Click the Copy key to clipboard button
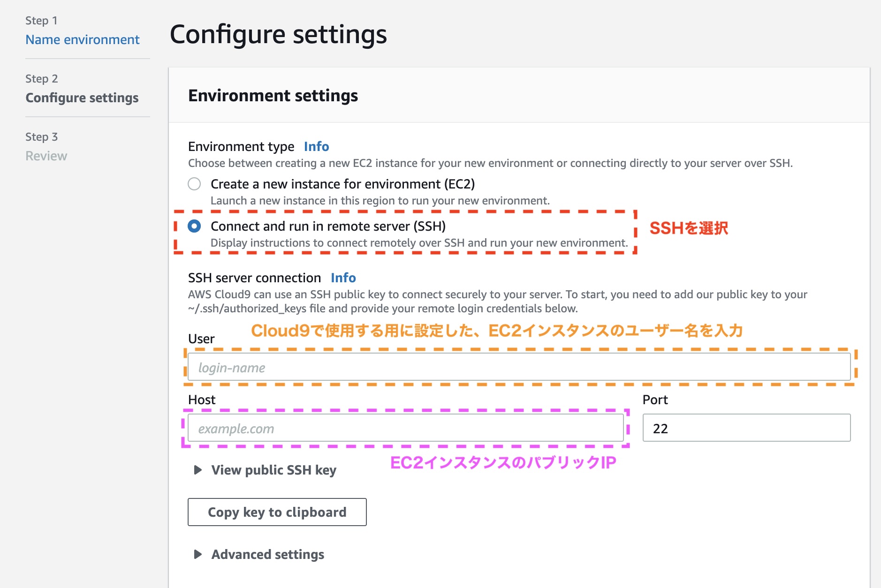 pos(277,512)
